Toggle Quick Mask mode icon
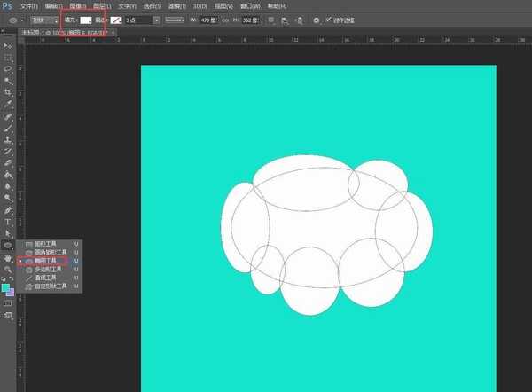Screen dimensions: 532x392 pyautogui.click(x=8, y=302)
